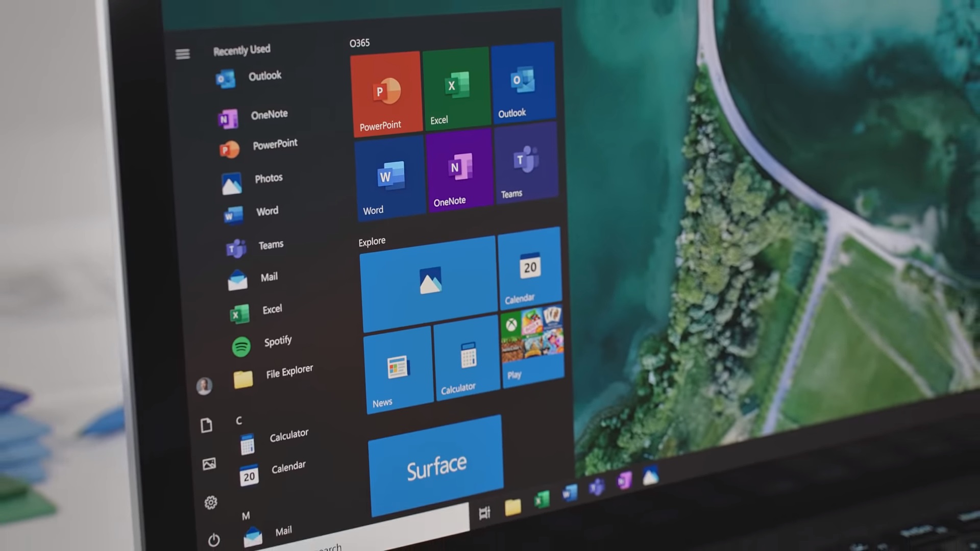Toggle Play games tile display
980x551 pixels.
pyautogui.click(x=532, y=344)
